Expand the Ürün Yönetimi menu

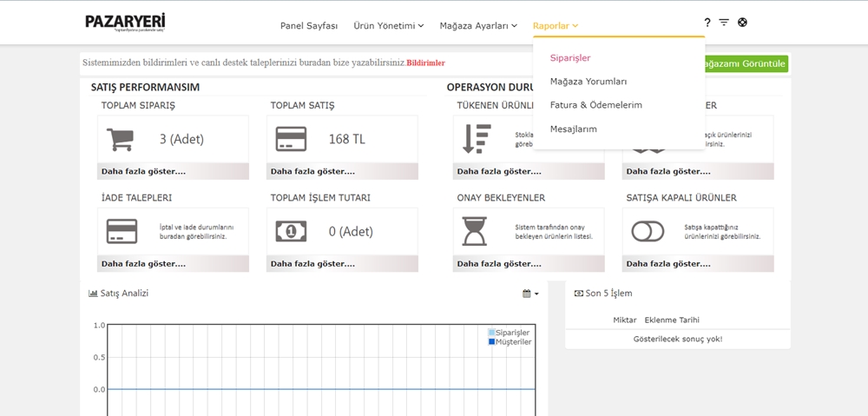click(389, 25)
